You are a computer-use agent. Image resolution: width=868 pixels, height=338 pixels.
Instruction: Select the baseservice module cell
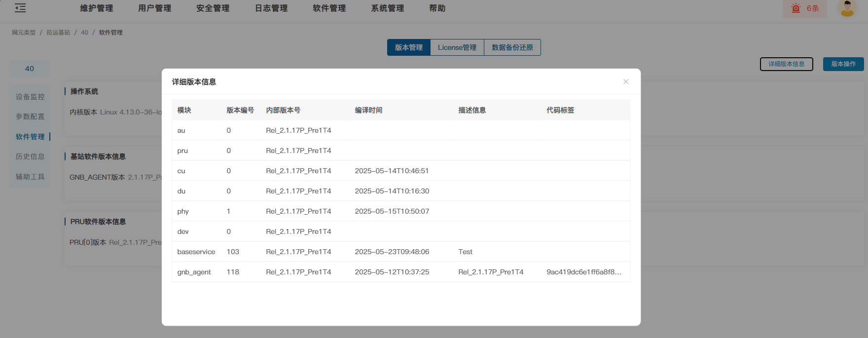click(196, 252)
